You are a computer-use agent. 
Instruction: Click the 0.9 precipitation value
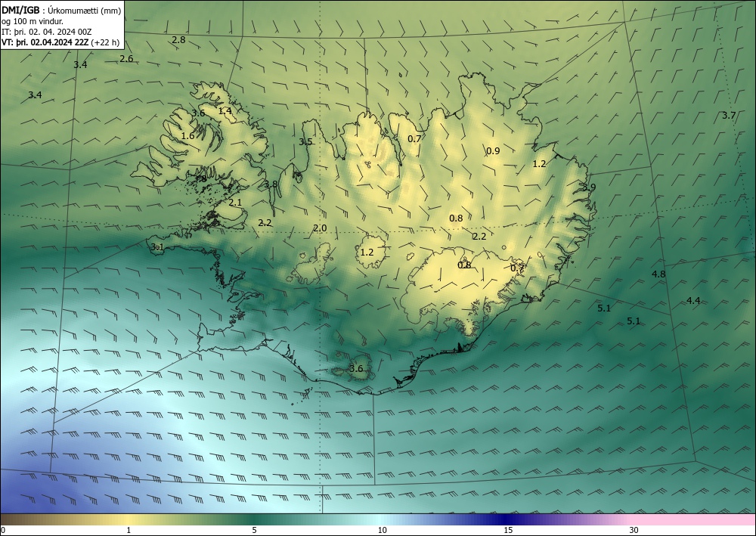[x=493, y=151]
